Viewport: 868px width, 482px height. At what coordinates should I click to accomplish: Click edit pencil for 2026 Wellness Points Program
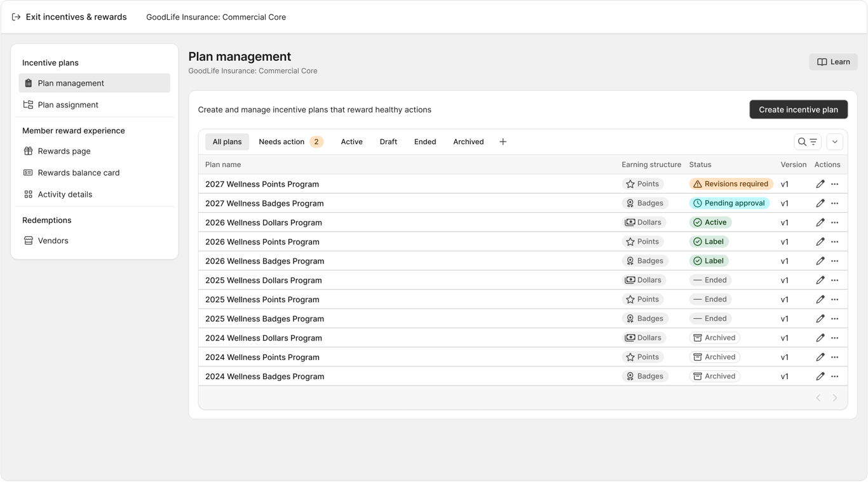pos(820,242)
